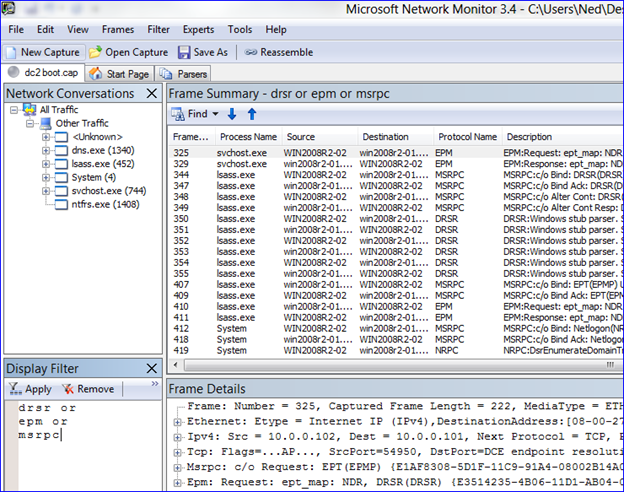Screen dimensions: 624x492
Task: Click the New Capture button
Action: (x=44, y=52)
